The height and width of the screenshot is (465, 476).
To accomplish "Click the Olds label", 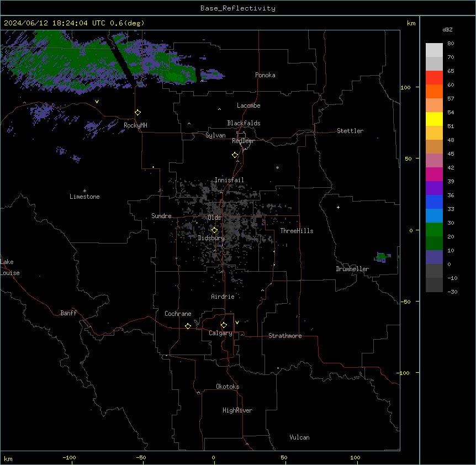I will (x=214, y=218).
